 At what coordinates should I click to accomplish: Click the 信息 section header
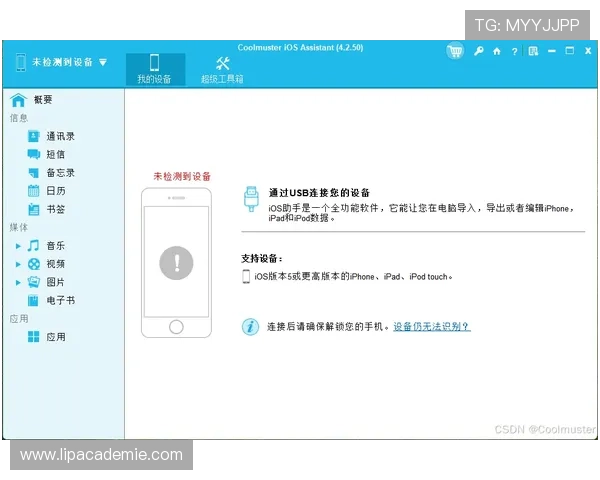19,118
